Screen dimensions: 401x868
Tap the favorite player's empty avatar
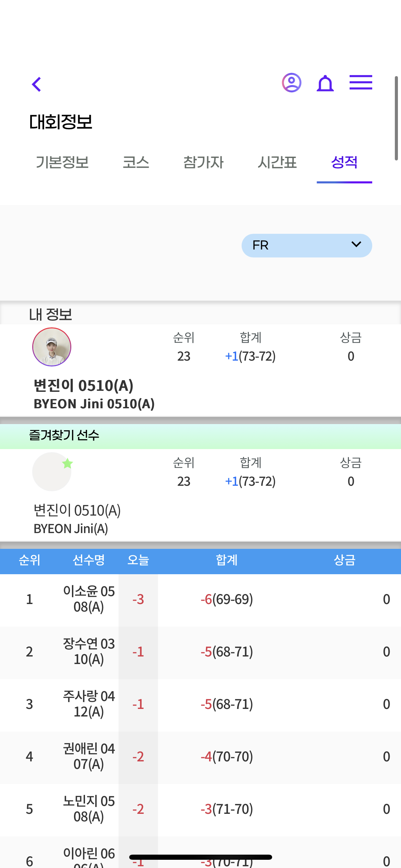point(52,472)
